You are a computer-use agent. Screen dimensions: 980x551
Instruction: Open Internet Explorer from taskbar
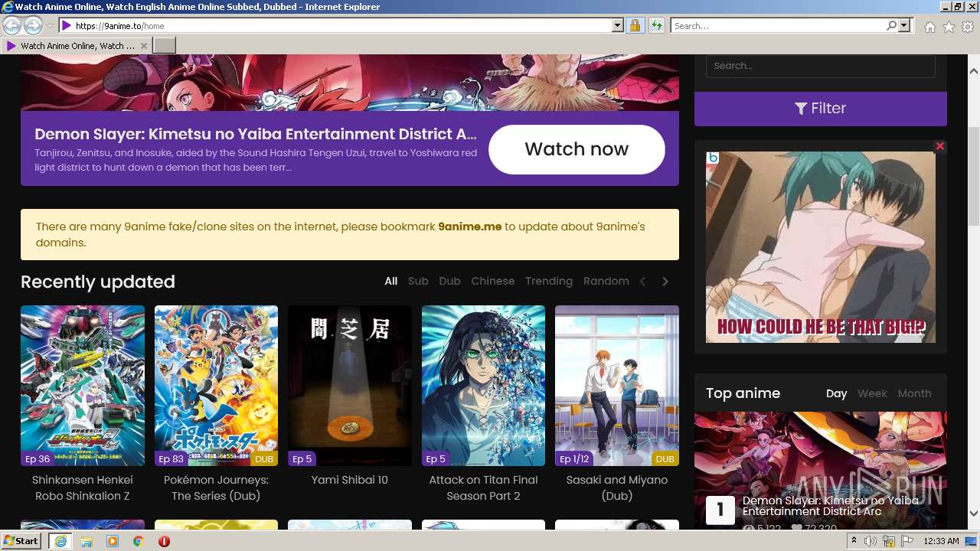(x=60, y=541)
